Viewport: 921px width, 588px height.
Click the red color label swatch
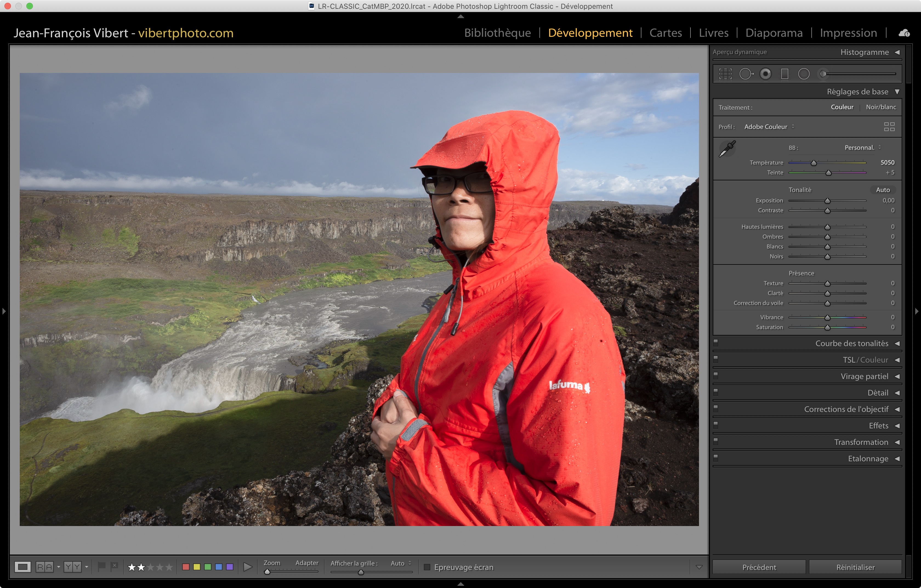(186, 567)
